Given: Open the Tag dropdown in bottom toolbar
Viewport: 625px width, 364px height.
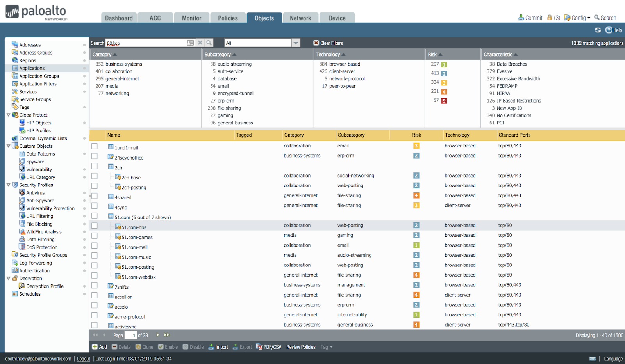Looking at the screenshot, I should [327, 347].
